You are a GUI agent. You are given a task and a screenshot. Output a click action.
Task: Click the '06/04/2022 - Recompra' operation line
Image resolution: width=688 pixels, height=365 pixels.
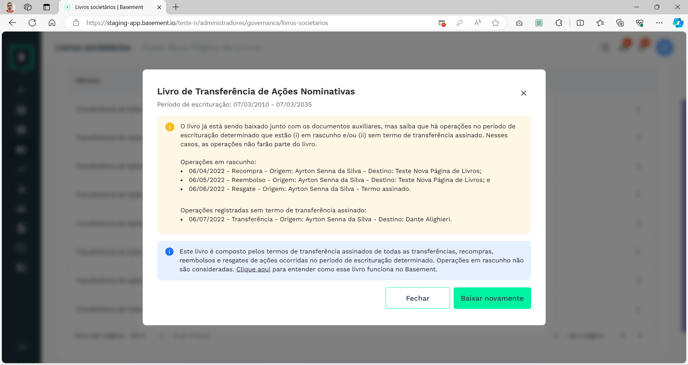pyautogui.click(x=335, y=171)
